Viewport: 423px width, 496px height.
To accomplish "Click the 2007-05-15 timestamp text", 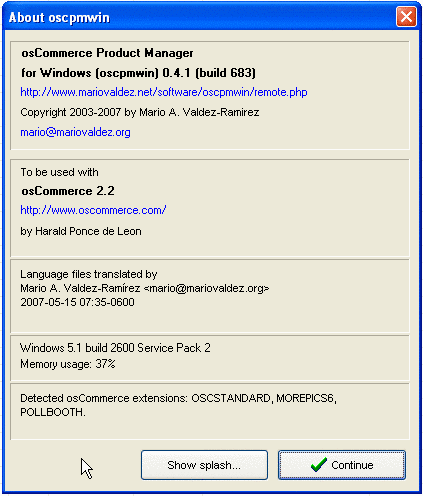I will click(77, 302).
